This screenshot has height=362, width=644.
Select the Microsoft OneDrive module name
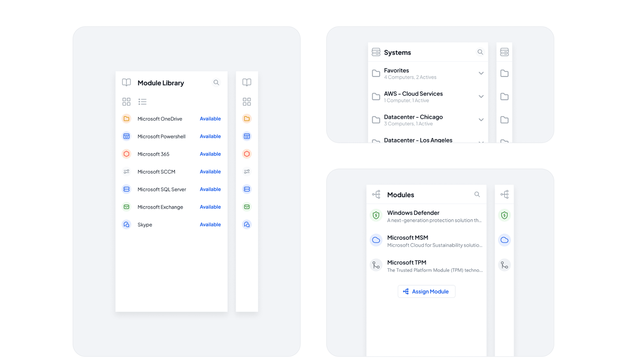160,119
